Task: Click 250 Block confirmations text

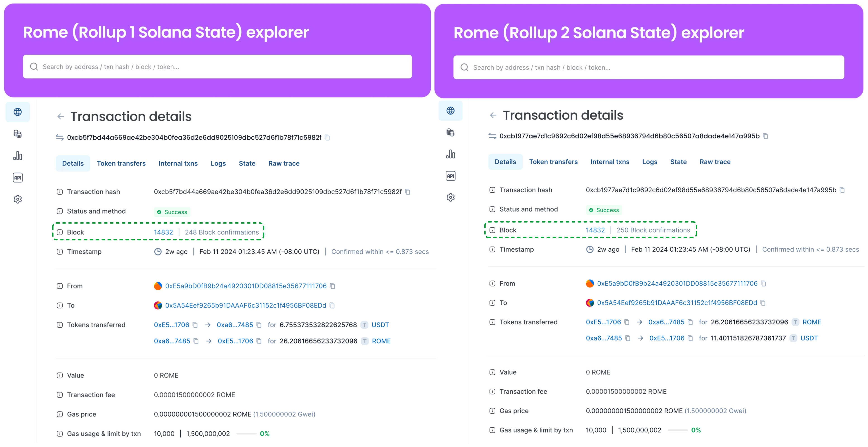Action: [x=653, y=230]
